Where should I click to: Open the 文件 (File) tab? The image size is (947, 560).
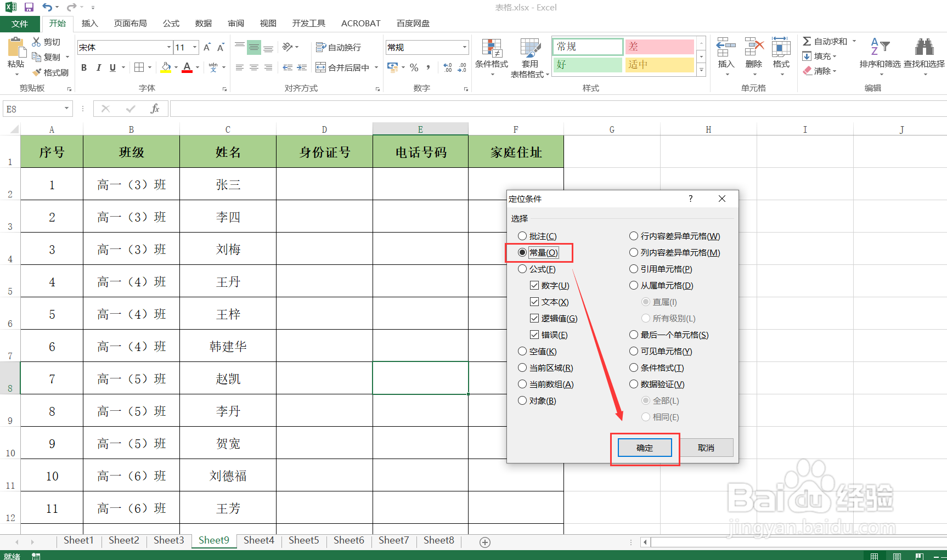pos(20,24)
